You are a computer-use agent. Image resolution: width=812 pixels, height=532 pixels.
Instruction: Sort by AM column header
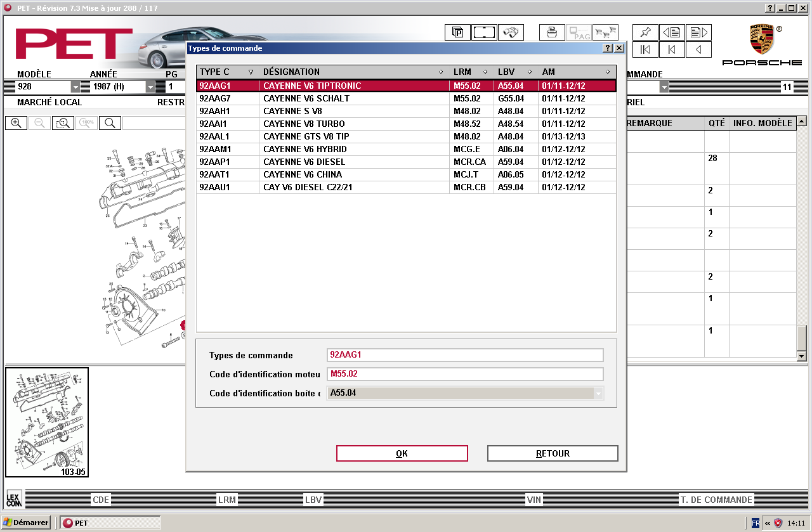[x=577, y=72]
